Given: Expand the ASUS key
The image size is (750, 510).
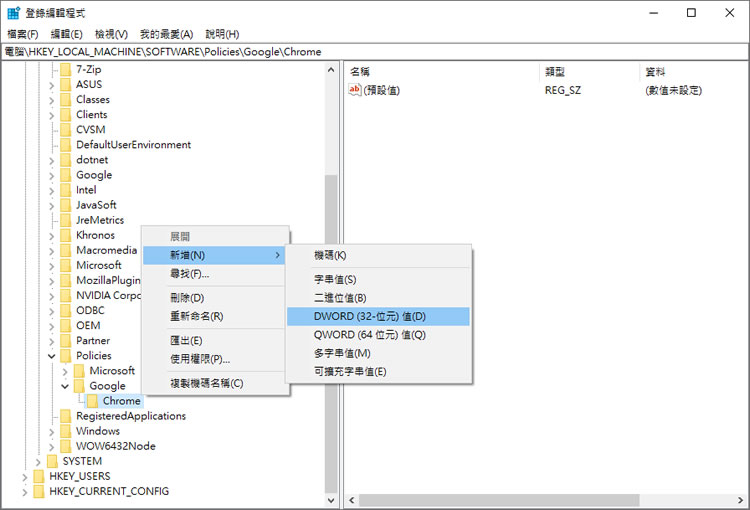Looking at the screenshot, I should point(52,86).
